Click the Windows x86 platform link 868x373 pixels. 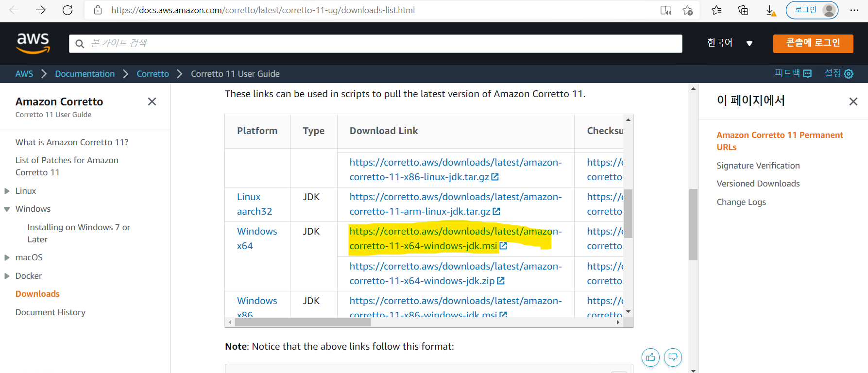[257, 307]
